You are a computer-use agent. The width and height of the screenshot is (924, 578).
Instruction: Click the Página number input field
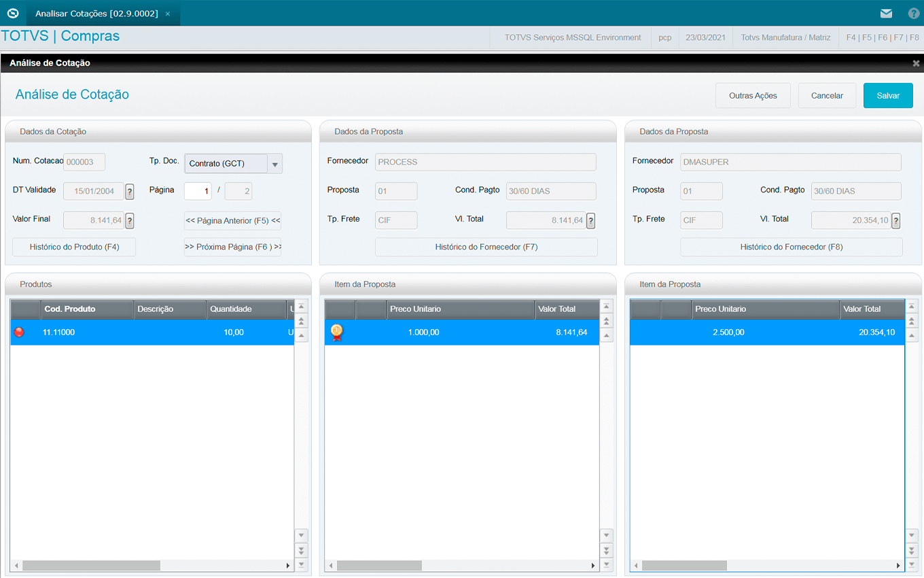[198, 192]
